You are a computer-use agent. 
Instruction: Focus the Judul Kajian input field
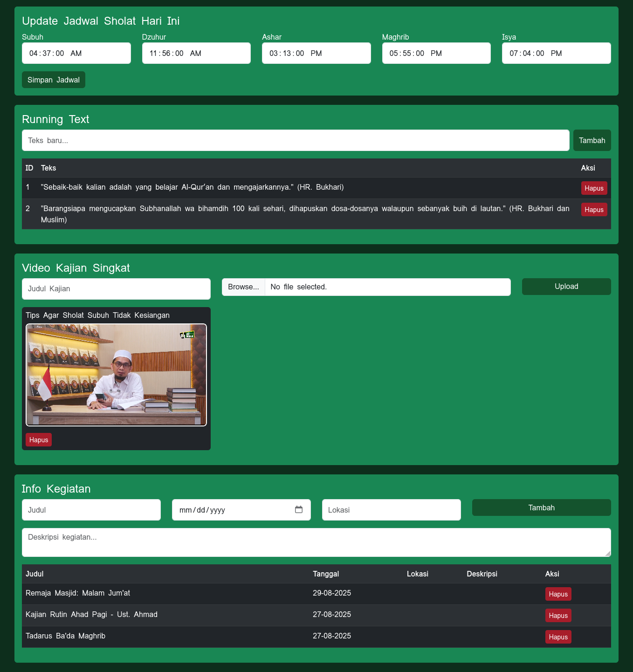point(116,288)
